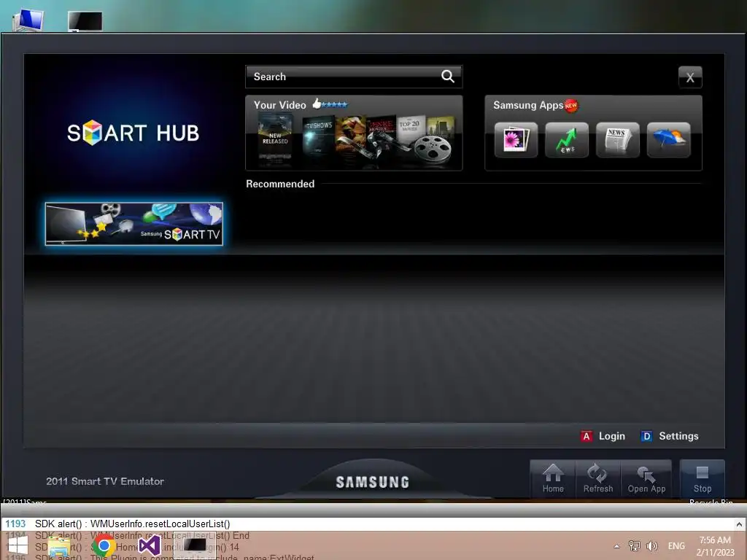The image size is (747, 560).
Task: Launch Google Chrome from the taskbar
Action: pyautogui.click(x=104, y=545)
